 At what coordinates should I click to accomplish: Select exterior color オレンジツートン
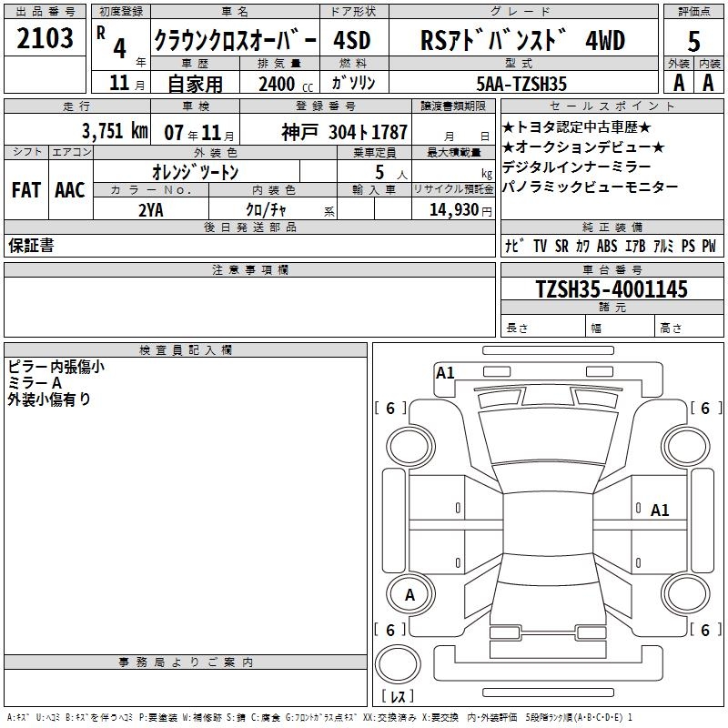[x=195, y=172]
